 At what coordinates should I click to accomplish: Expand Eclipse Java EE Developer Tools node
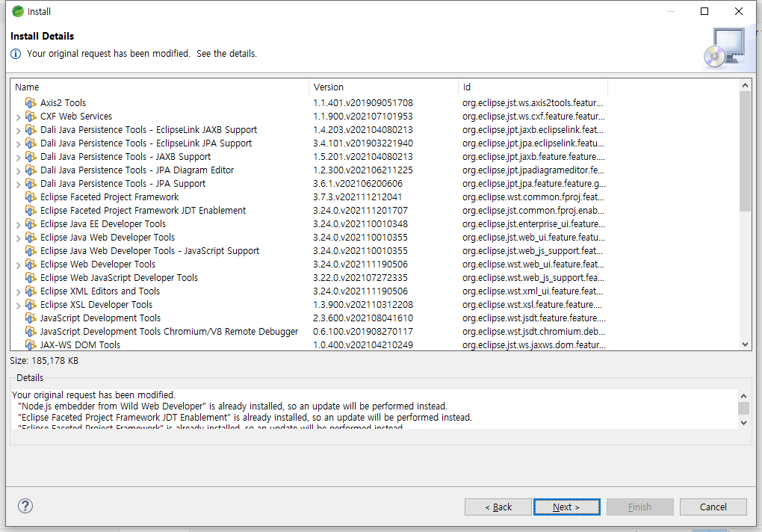18,225
